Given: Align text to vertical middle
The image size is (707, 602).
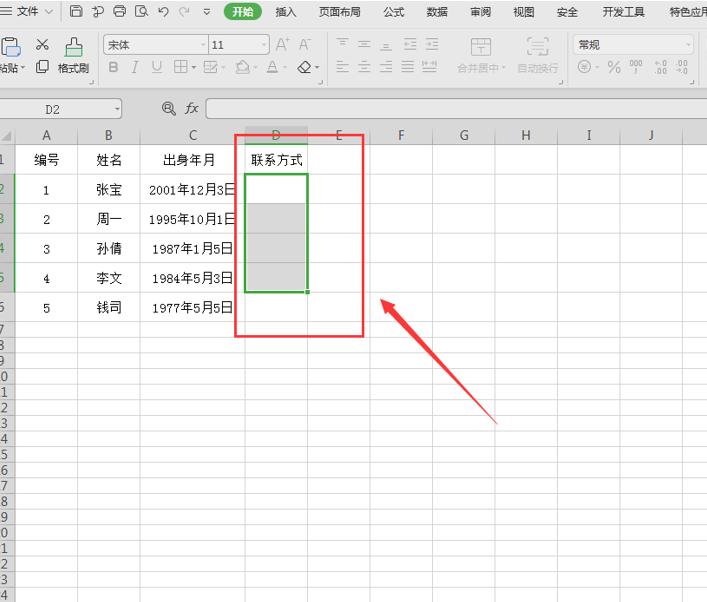Looking at the screenshot, I should pyautogui.click(x=364, y=44).
